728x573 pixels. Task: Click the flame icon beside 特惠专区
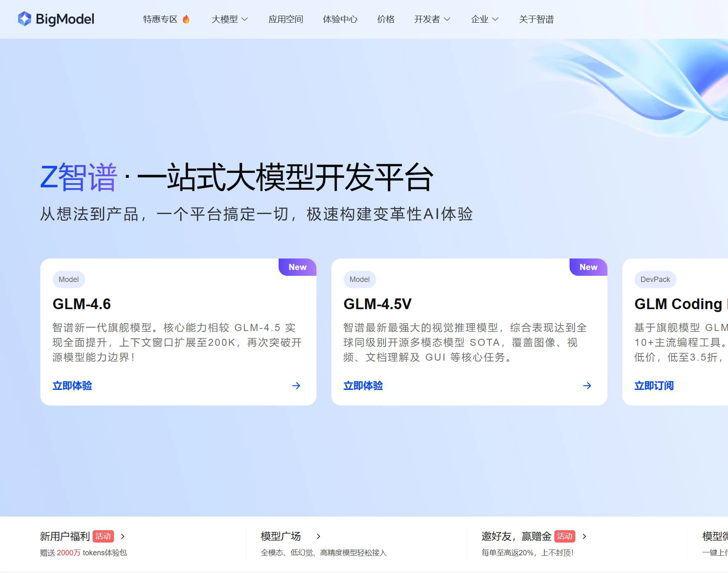point(186,19)
